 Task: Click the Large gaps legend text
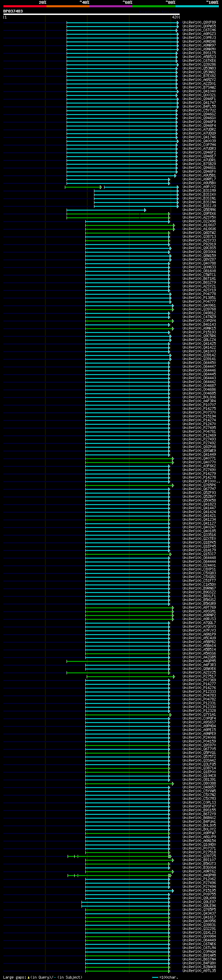43,977
